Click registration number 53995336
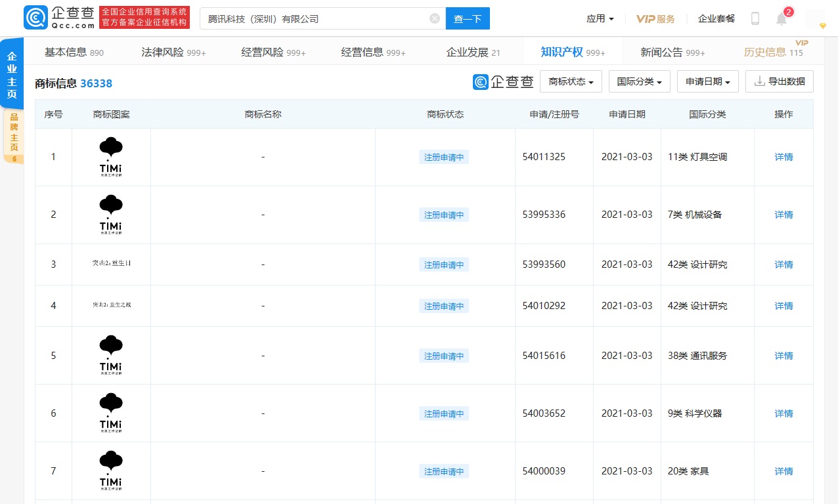The width and height of the screenshot is (838, 504). click(x=544, y=215)
